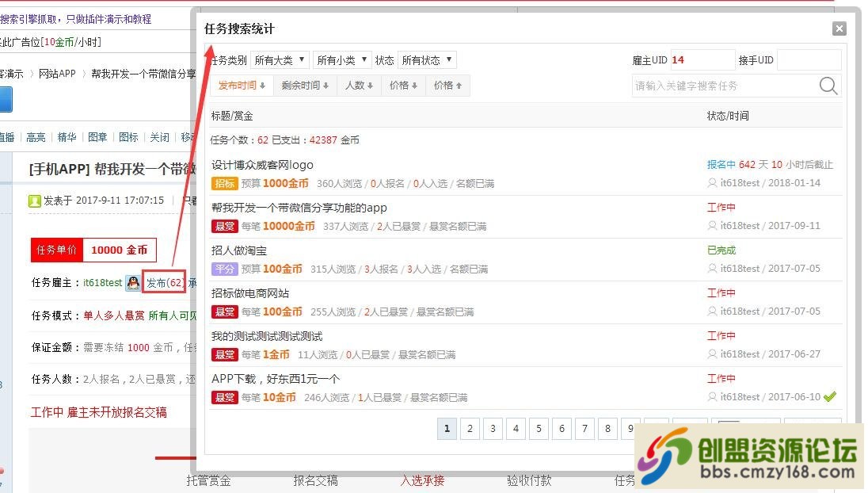Click the search magnifier icon
Screen dimensions: 868x493
(x=828, y=86)
